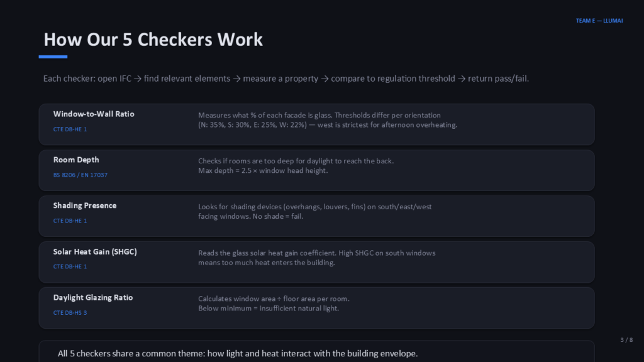Select the solar heat gain coefficient description

click(x=316, y=258)
